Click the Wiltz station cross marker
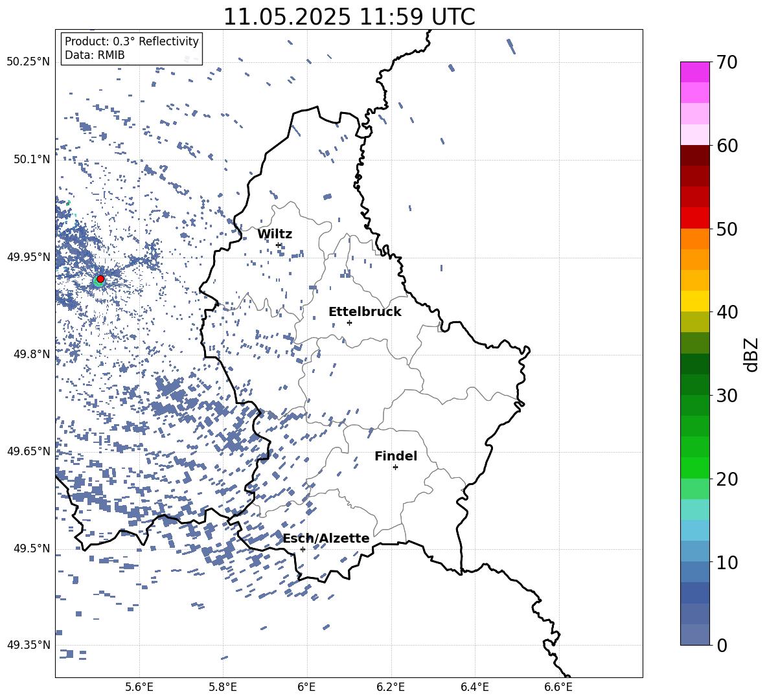This screenshot has height=700, width=767. (x=279, y=245)
